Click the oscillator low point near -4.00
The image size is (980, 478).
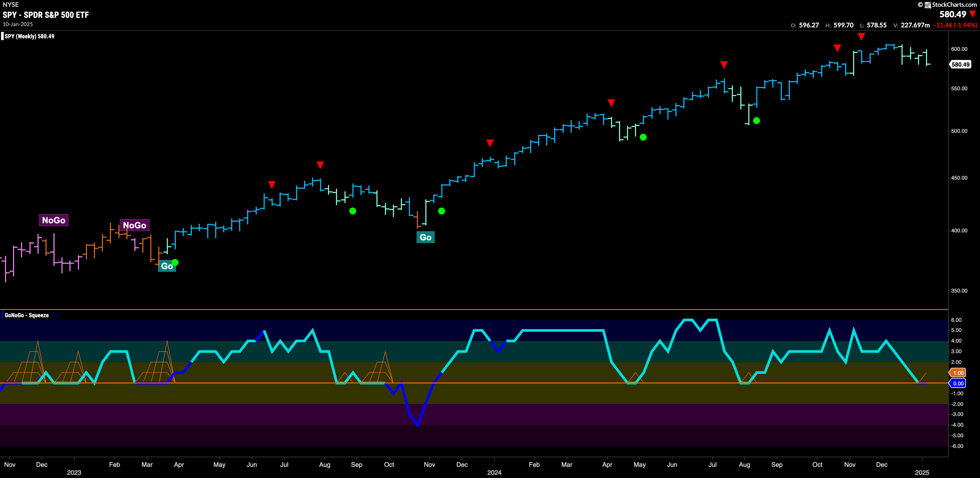pyautogui.click(x=417, y=425)
